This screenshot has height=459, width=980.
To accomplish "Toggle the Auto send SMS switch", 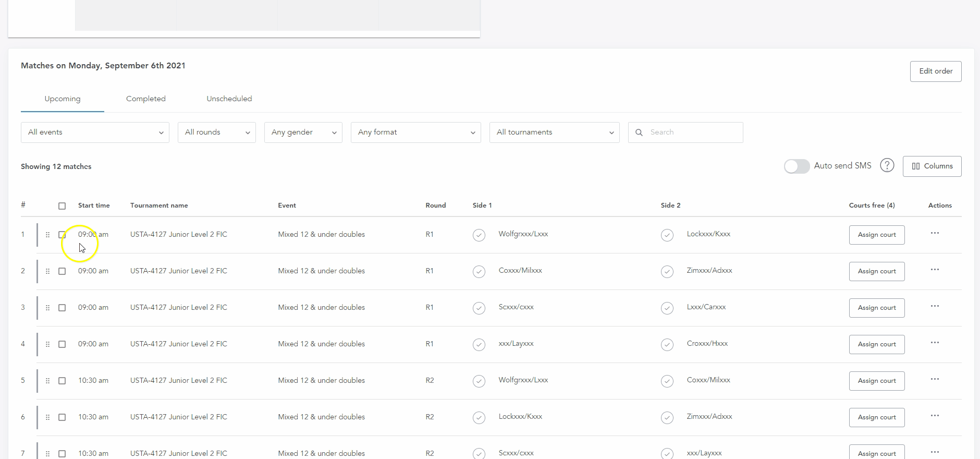I will pos(797,166).
